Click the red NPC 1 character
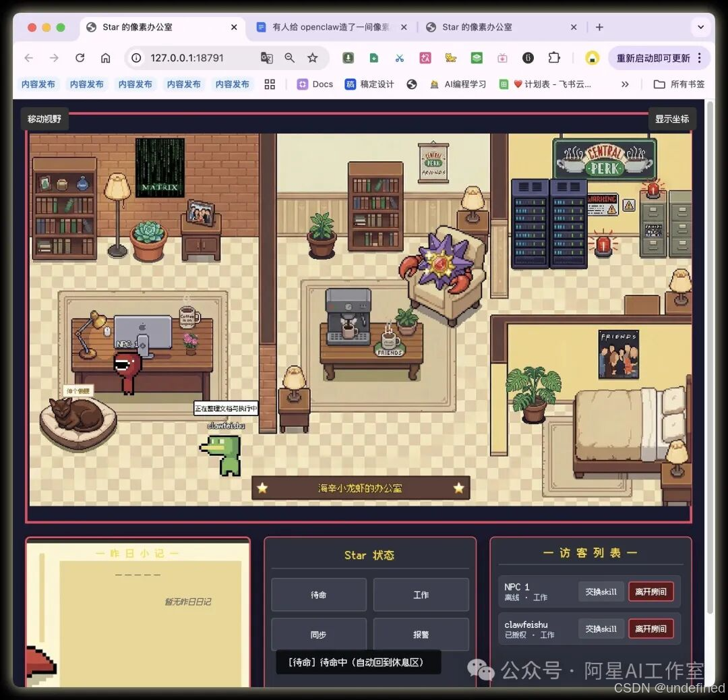The image size is (728, 700). point(127,374)
